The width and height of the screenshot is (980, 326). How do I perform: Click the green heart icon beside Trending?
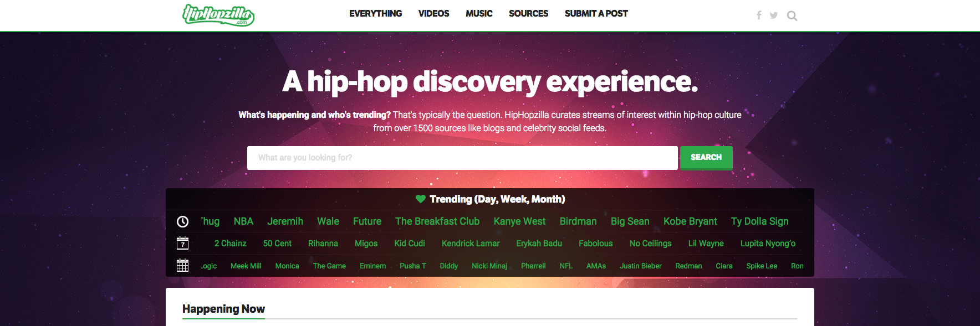(421, 199)
